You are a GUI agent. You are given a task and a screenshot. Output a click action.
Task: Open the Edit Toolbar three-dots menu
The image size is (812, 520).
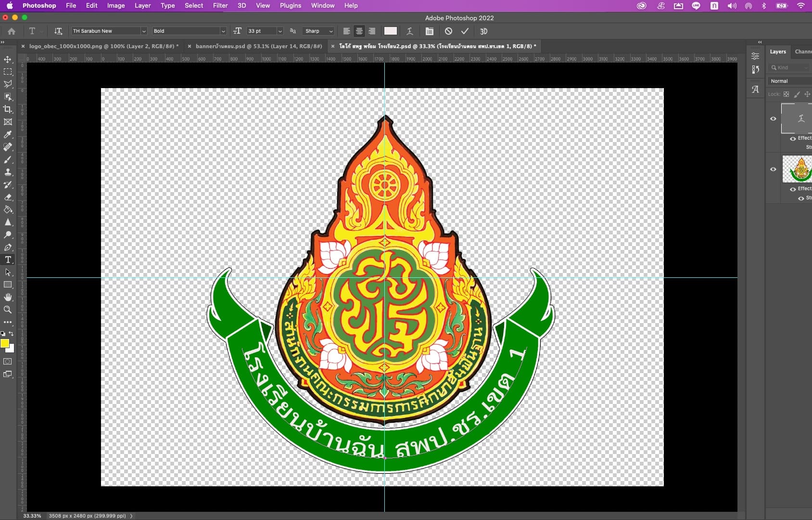pyautogui.click(x=8, y=322)
